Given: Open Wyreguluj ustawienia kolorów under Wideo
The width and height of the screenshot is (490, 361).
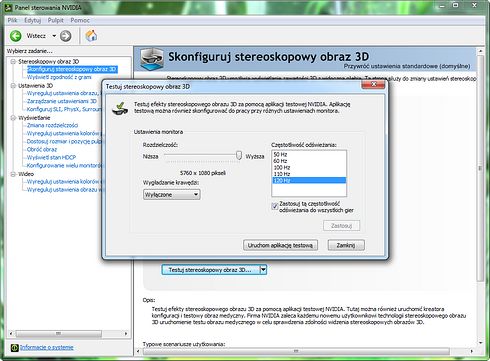Looking at the screenshot, I should (x=64, y=182).
